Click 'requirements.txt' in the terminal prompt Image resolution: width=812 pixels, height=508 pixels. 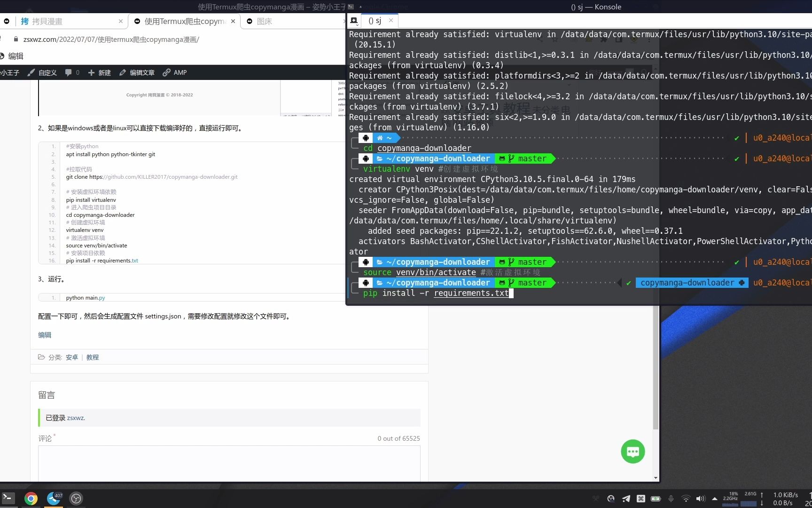(x=471, y=293)
